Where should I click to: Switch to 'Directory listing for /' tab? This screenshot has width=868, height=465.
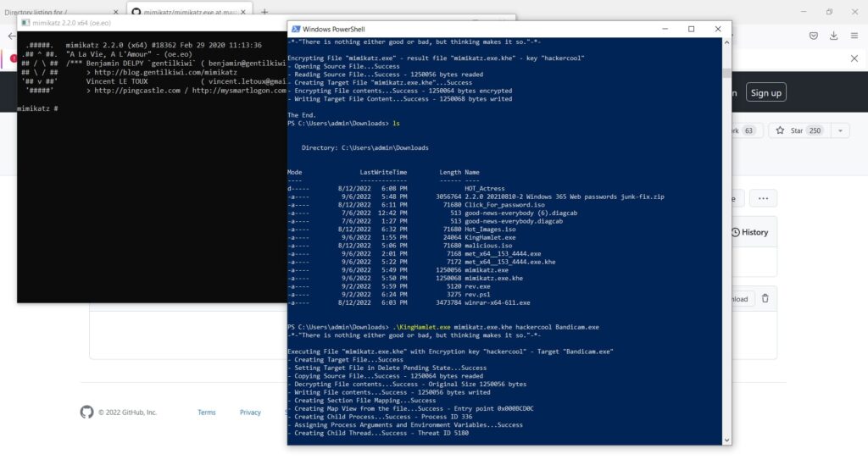tap(36, 12)
